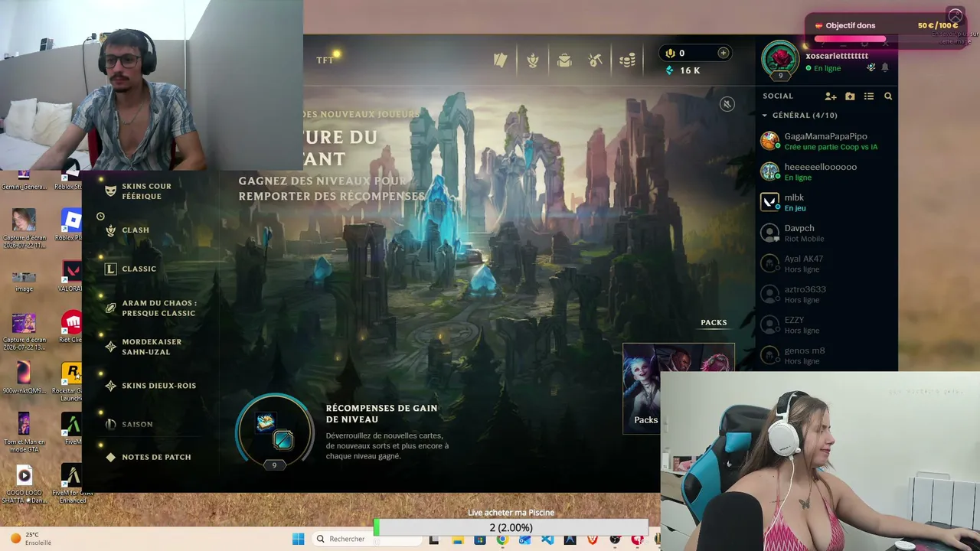Viewport: 980px width, 551px height.
Task: Open Brave browser from the taskbar
Action: (x=593, y=540)
